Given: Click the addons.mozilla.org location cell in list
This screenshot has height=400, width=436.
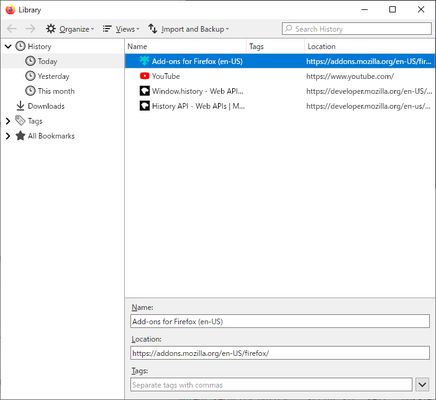Looking at the screenshot, I should point(369,61).
